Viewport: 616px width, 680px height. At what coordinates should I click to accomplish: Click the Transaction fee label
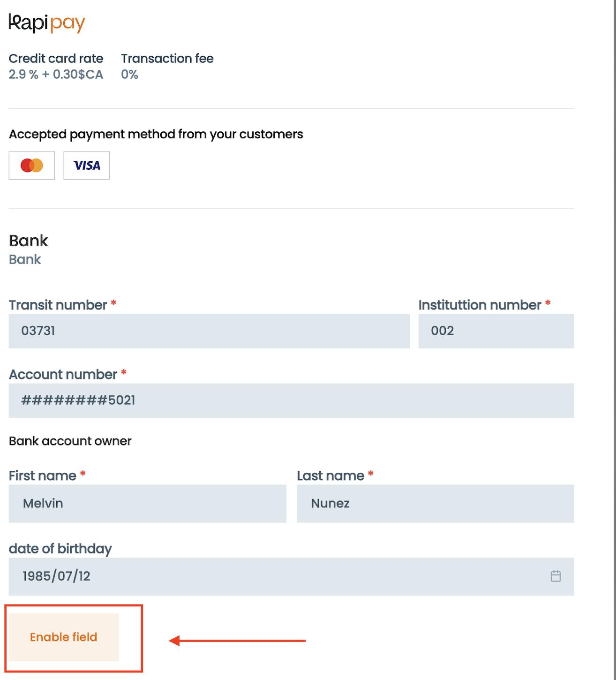[x=167, y=59]
